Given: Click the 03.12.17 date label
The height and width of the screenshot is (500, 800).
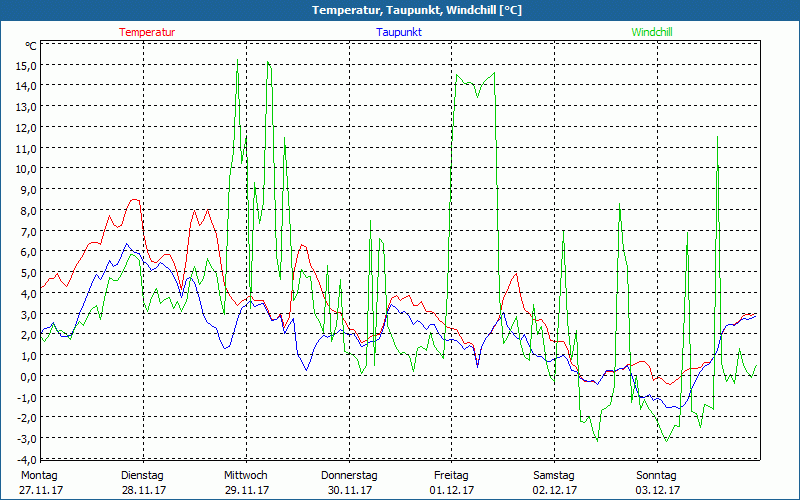Looking at the screenshot, I should click(656, 490).
